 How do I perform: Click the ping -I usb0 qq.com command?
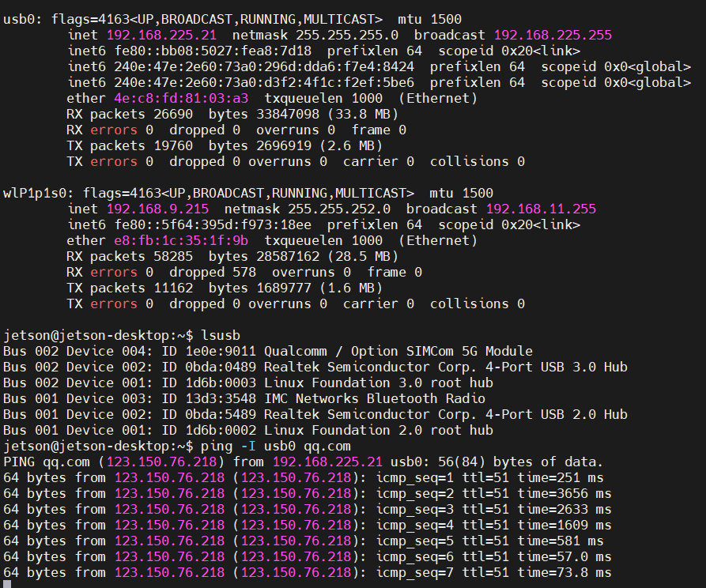click(276, 447)
